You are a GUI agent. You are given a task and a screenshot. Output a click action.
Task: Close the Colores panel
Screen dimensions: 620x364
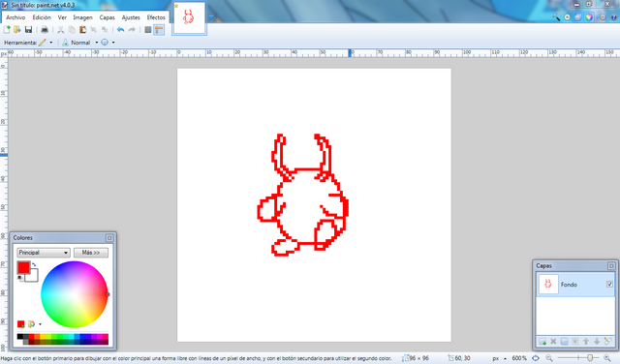click(x=109, y=237)
